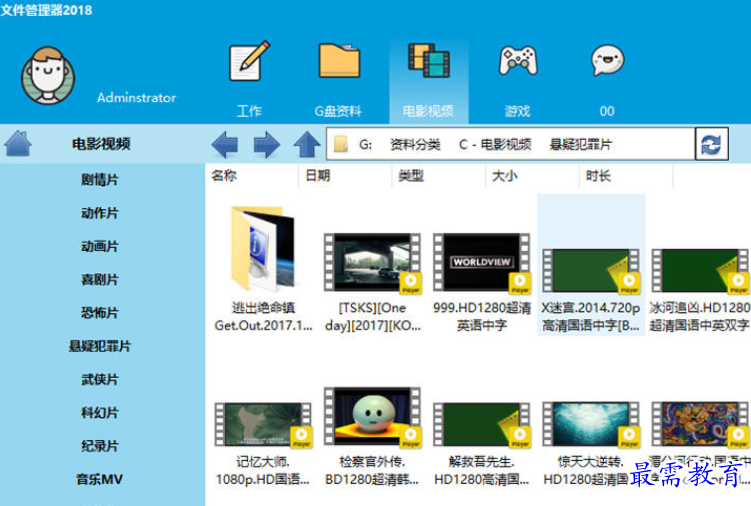751x506 pixels.
Task: Sort by 大小 column header
Action: click(x=504, y=175)
